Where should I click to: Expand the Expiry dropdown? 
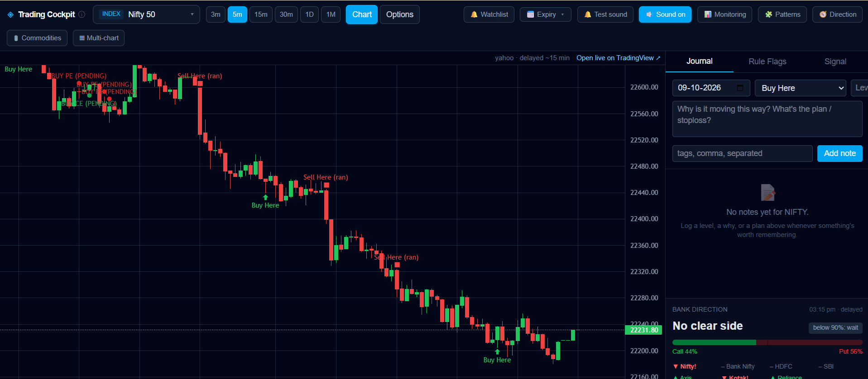coord(546,14)
